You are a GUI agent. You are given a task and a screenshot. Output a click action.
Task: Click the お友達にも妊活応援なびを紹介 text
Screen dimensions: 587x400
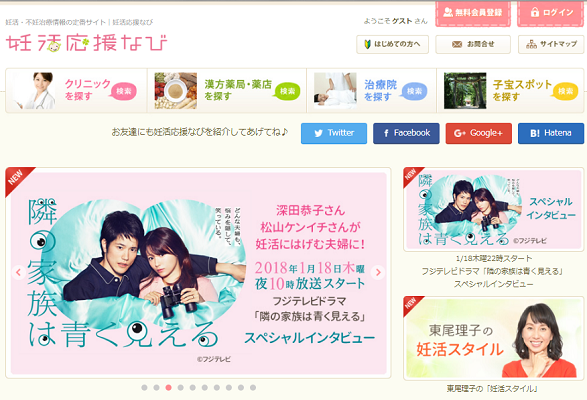(200, 132)
